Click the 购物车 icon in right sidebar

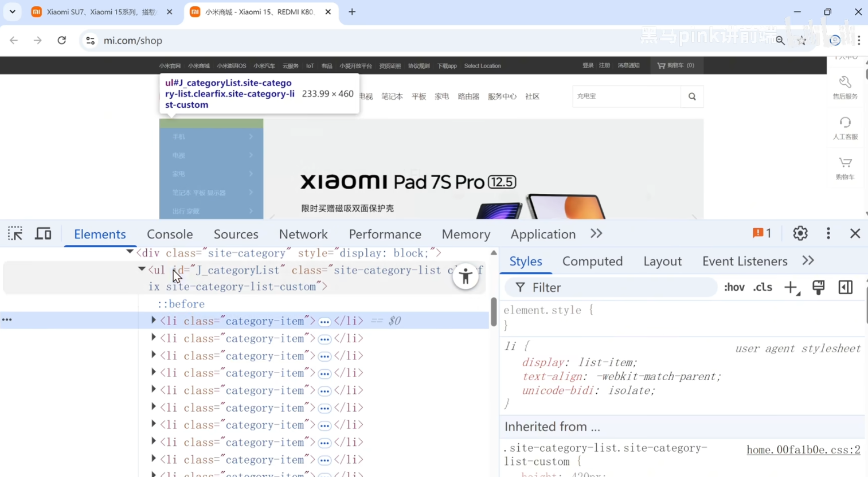click(x=845, y=169)
